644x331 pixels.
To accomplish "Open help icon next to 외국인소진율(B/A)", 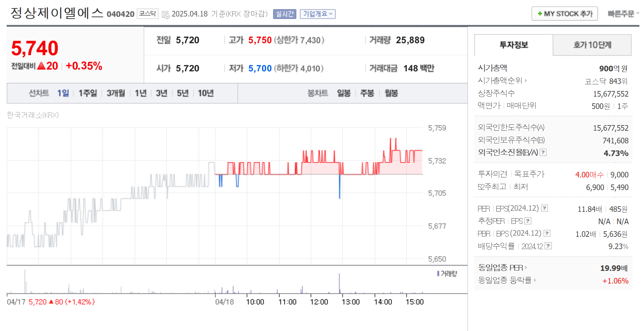I will (x=543, y=152).
